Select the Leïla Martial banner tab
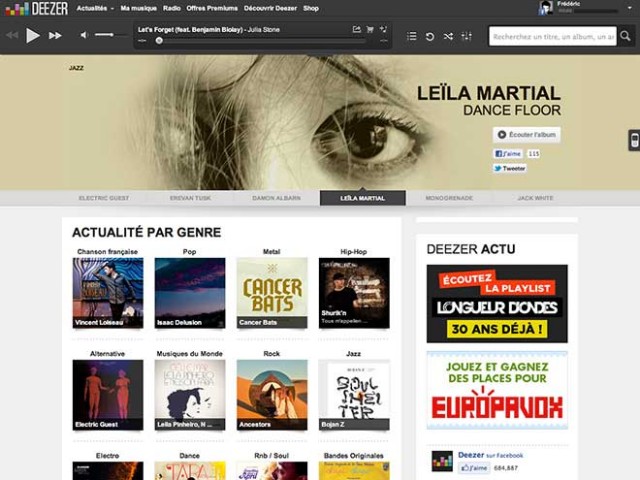 [x=362, y=198]
